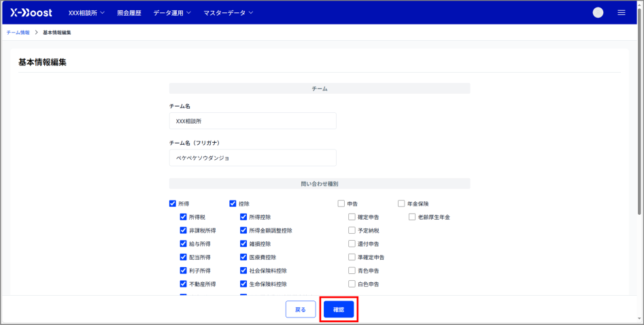Uncheck the 非課税所得 checkbox
This screenshot has height=325, width=644.
tap(183, 230)
